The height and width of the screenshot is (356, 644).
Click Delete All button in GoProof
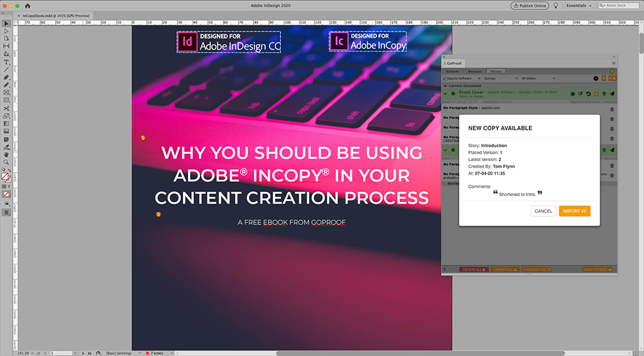pyautogui.click(x=474, y=269)
